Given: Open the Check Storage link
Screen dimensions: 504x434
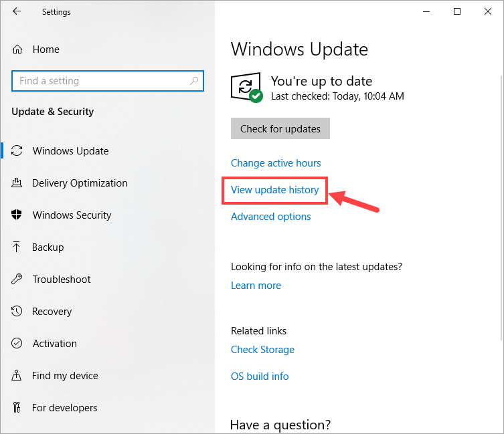Looking at the screenshot, I should [262, 350].
